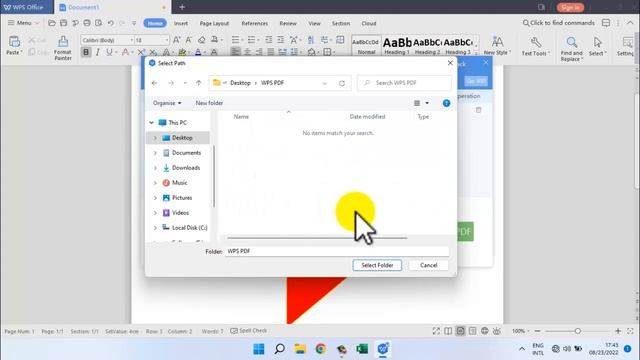
Task: Open the Cloud tab
Action: pos(369,23)
